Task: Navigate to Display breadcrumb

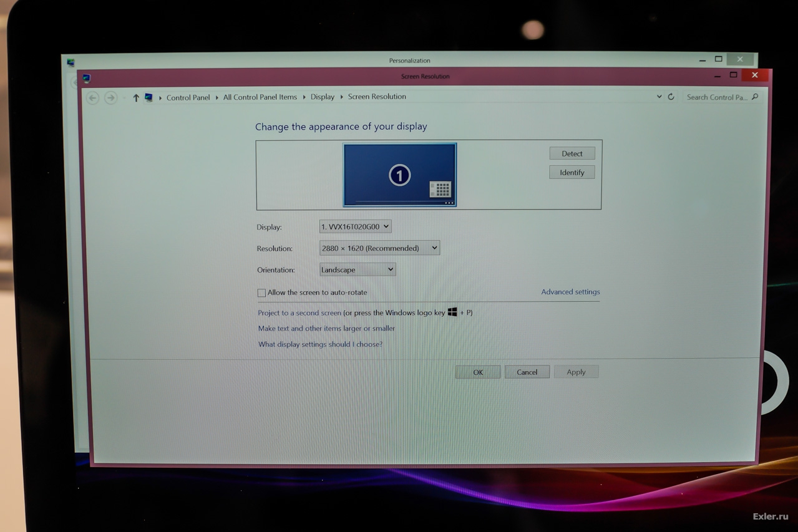Action: [322, 97]
